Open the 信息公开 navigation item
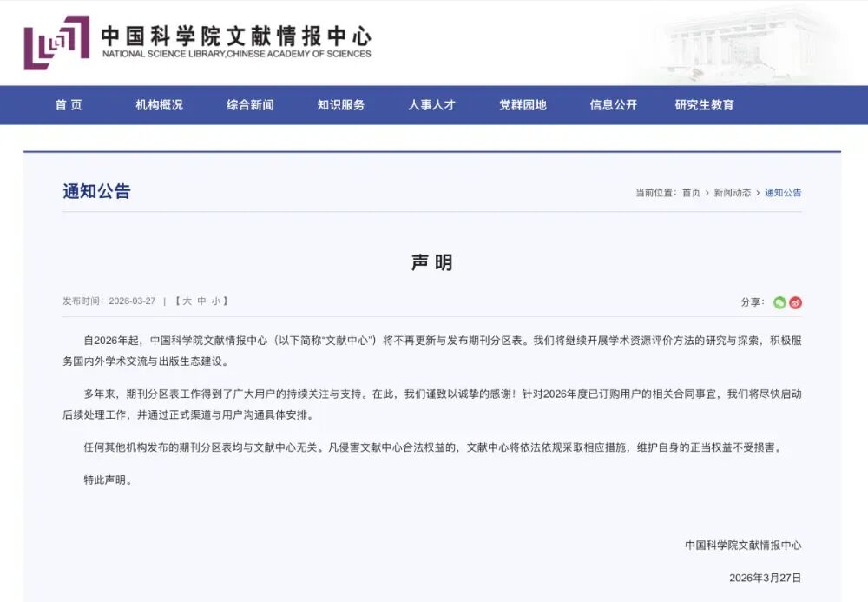Viewport: 868px width, 602px height. pos(613,105)
